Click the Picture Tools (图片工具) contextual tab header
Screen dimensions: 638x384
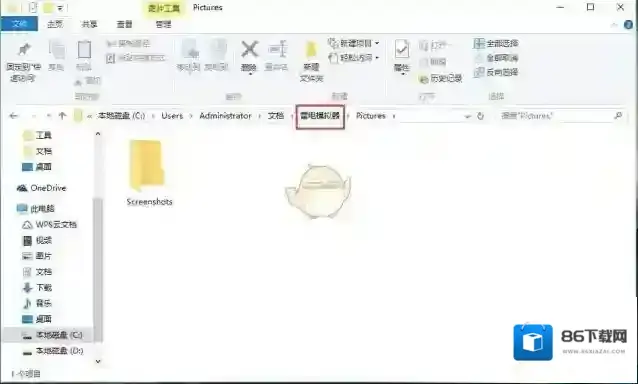click(164, 8)
